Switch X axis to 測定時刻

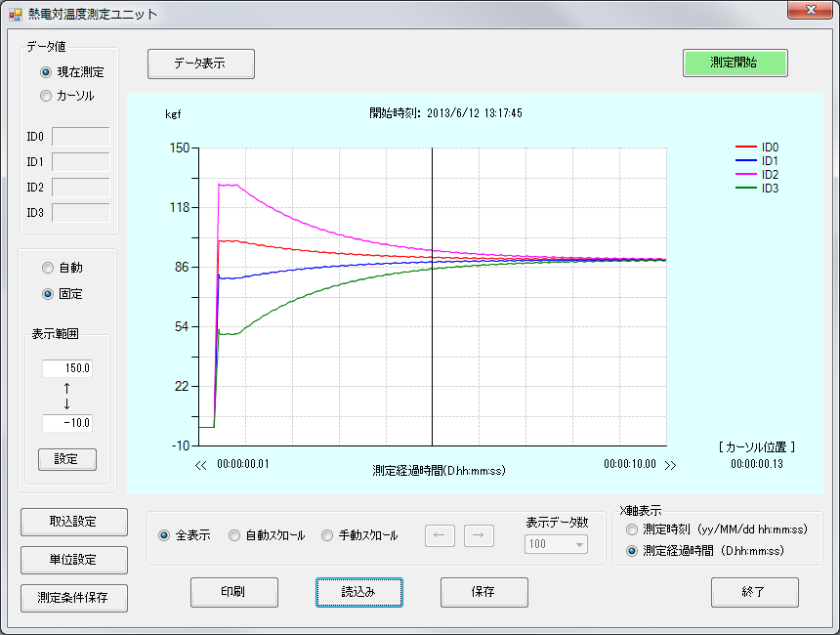632,529
